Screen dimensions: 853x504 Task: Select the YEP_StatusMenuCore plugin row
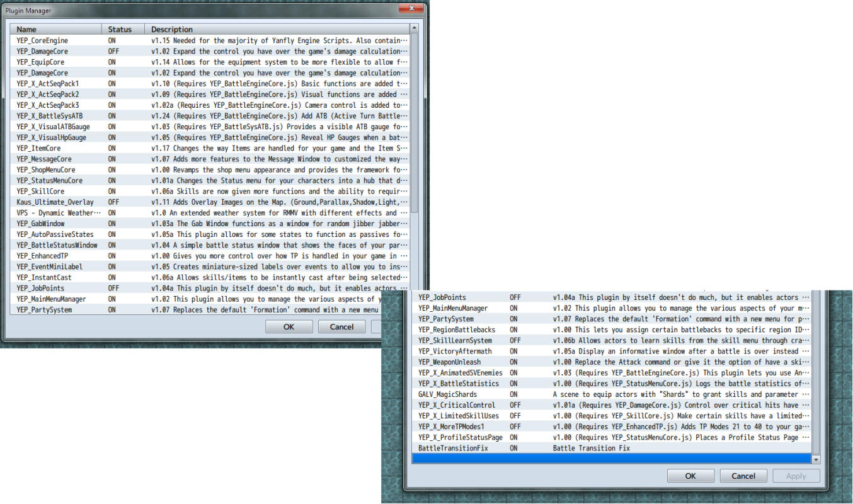tap(210, 180)
